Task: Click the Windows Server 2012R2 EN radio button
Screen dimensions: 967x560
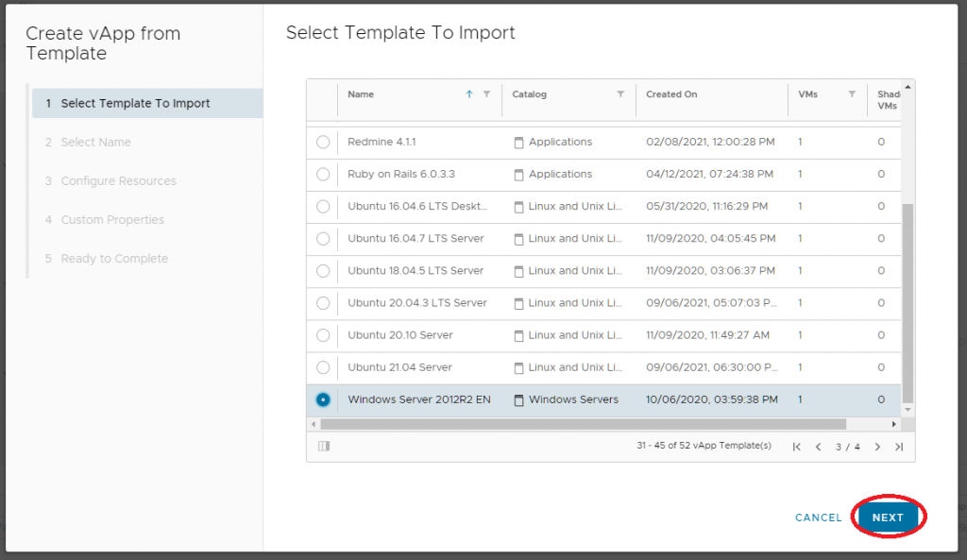Action: pos(323,399)
